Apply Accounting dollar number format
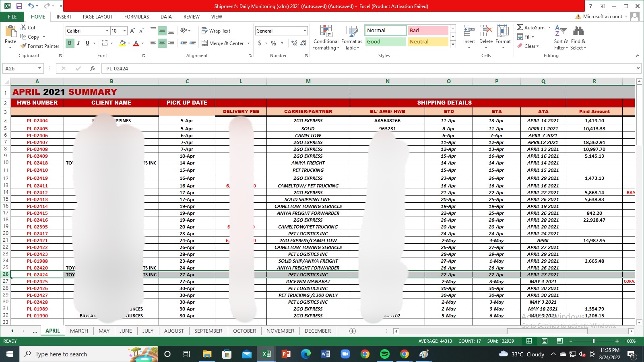This screenshot has height=362, width=644. click(x=260, y=43)
